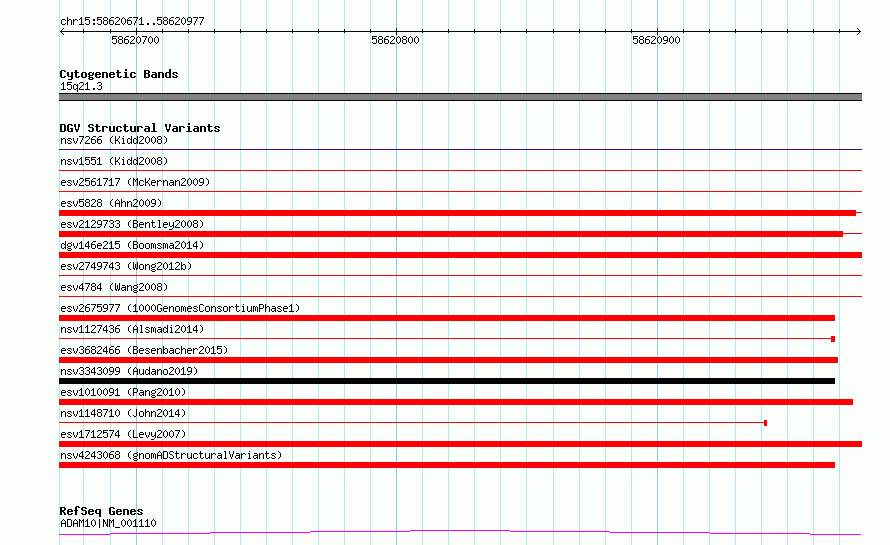
Task: Click the red esv3682466 variant bar
Action: coord(448,360)
